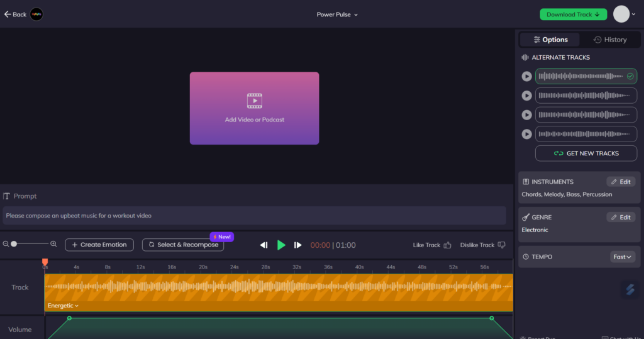Play the fourth alternate track preview
Viewport: 644px width, 339px height.
[526, 134]
